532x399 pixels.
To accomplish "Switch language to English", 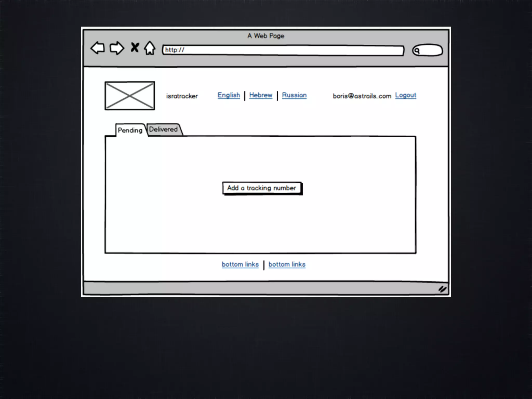I will [x=229, y=95].
